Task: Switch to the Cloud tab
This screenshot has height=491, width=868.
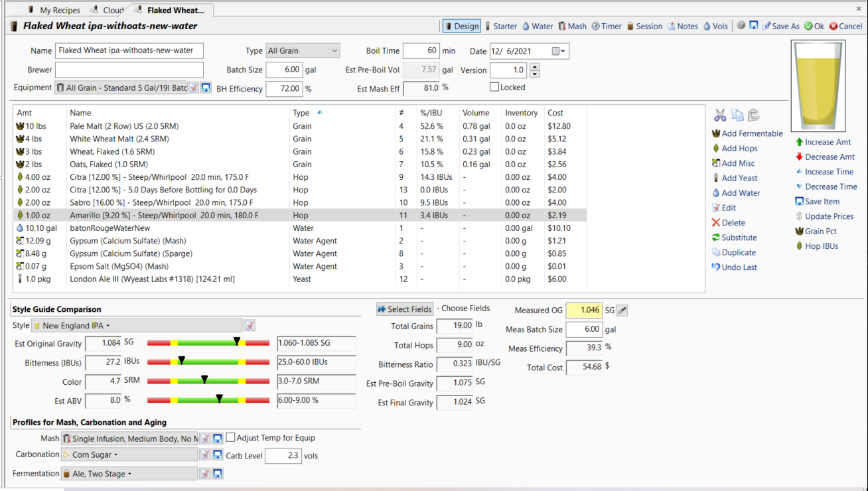Action: [x=107, y=10]
